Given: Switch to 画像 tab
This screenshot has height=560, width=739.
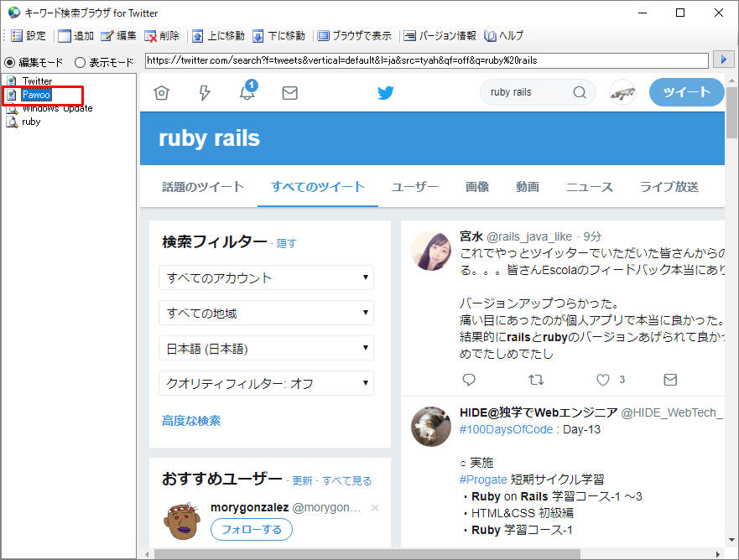Looking at the screenshot, I should point(477,187).
